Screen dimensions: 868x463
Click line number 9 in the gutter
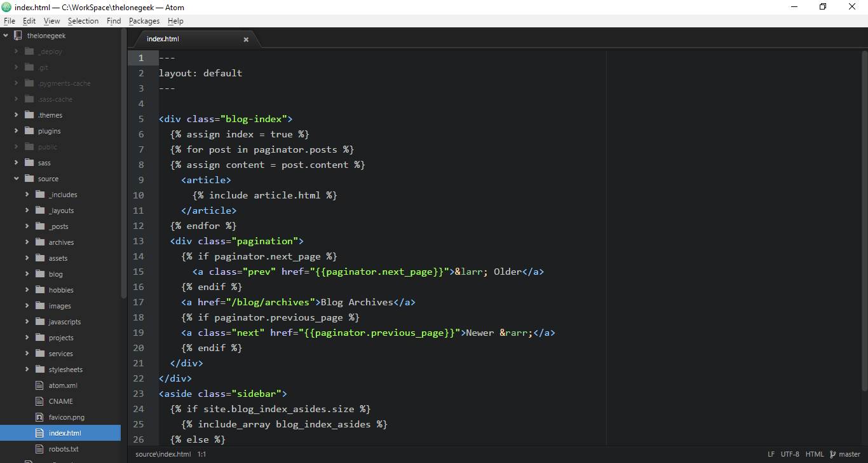click(x=140, y=179)
